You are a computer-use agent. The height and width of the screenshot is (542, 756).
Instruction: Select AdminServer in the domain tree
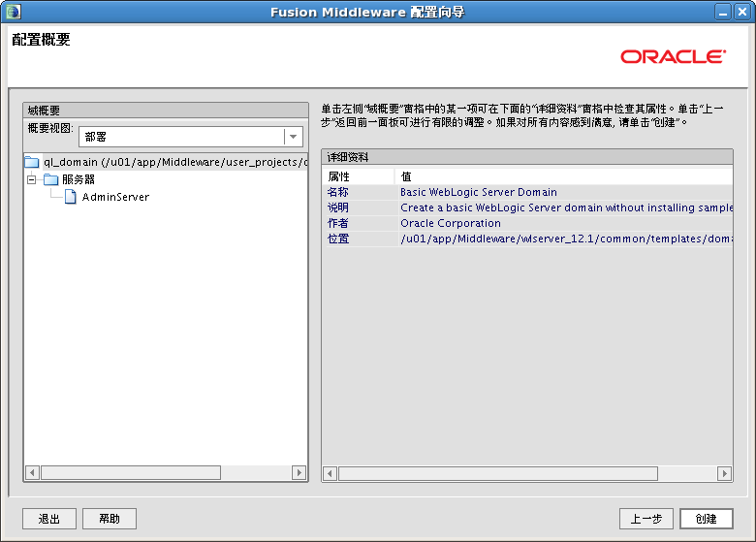tap(115, 197)
